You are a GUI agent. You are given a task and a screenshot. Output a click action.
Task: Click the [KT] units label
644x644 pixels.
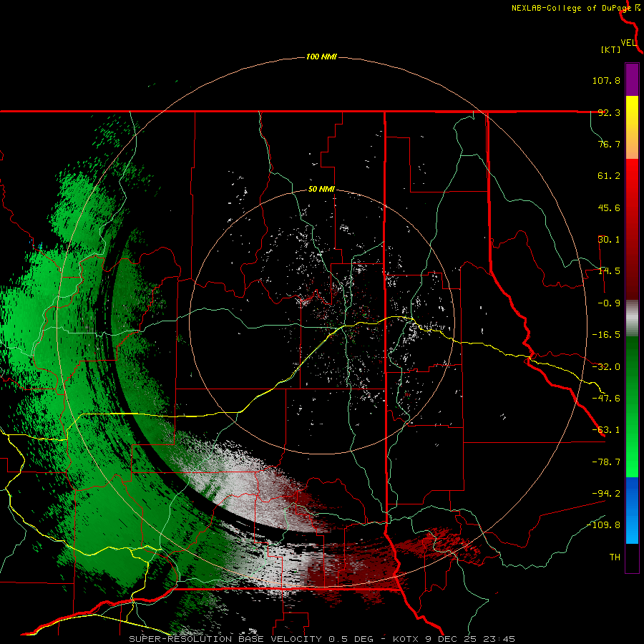[611, 49]
